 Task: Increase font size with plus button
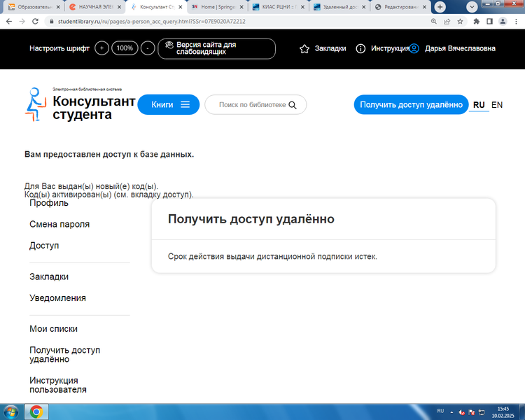coord(101,48)
